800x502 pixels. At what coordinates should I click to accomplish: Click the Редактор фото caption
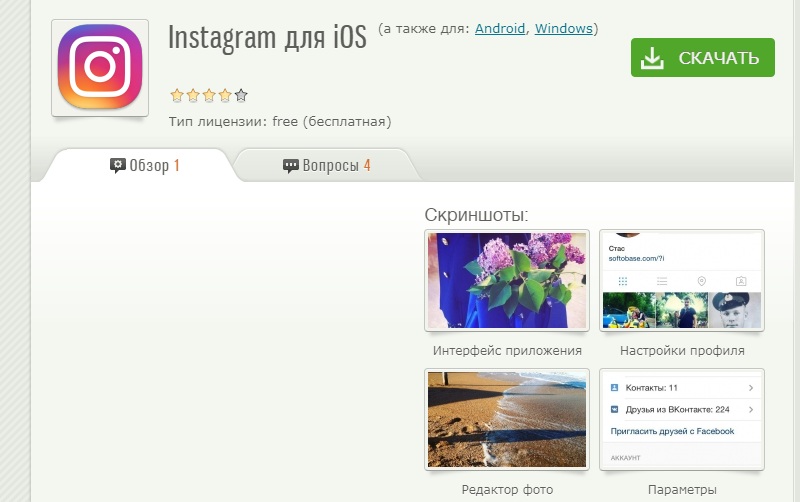tap(507, 490)
